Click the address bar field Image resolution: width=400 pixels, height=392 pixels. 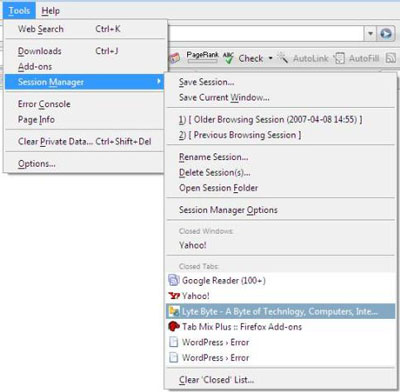point(266,33)
